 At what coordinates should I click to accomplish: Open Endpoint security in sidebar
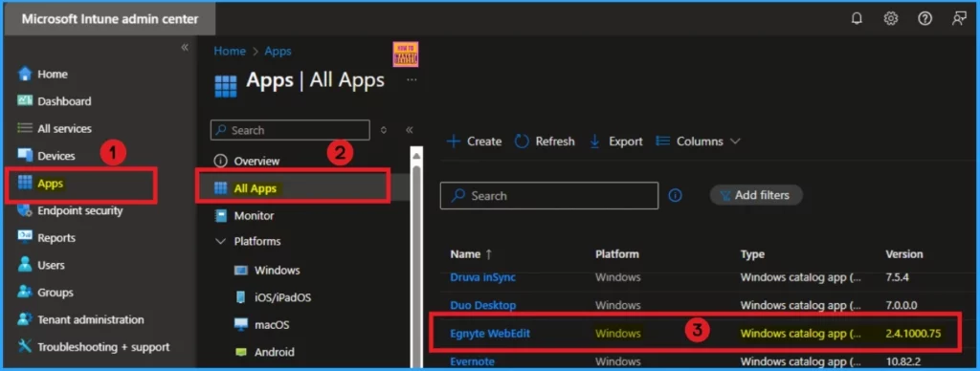(80, 210)
